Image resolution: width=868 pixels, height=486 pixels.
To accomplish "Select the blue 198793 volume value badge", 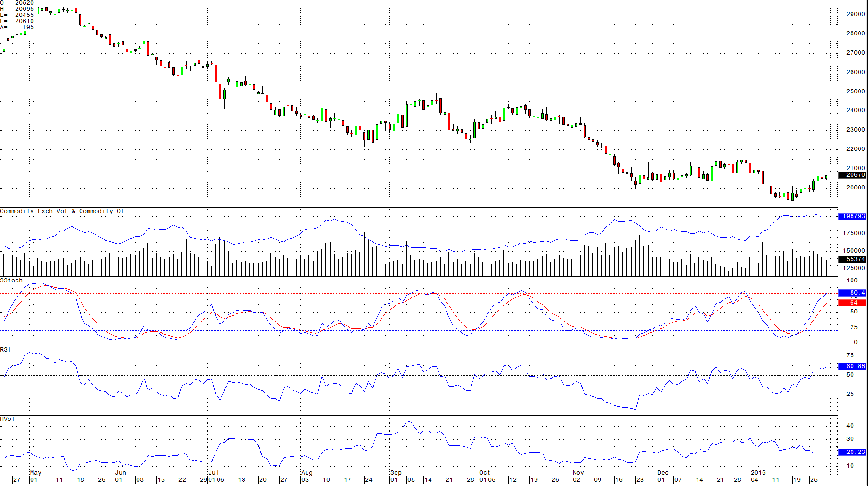I will (x=854, y=217).
